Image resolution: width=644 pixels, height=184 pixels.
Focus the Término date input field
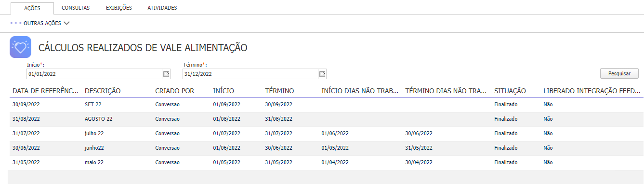click(250, 74)
